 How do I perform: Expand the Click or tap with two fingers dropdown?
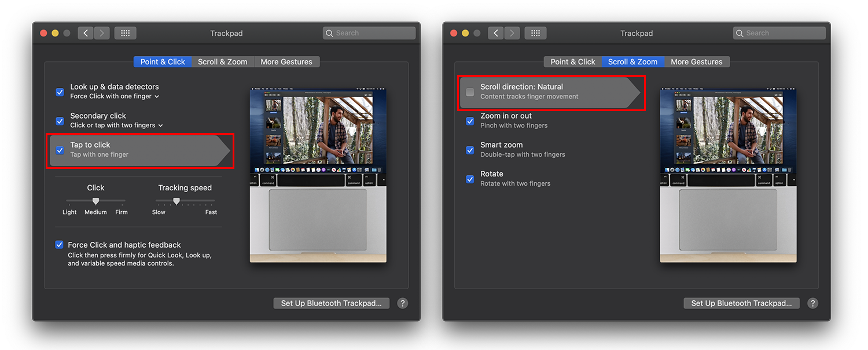(x=116, y=126)
